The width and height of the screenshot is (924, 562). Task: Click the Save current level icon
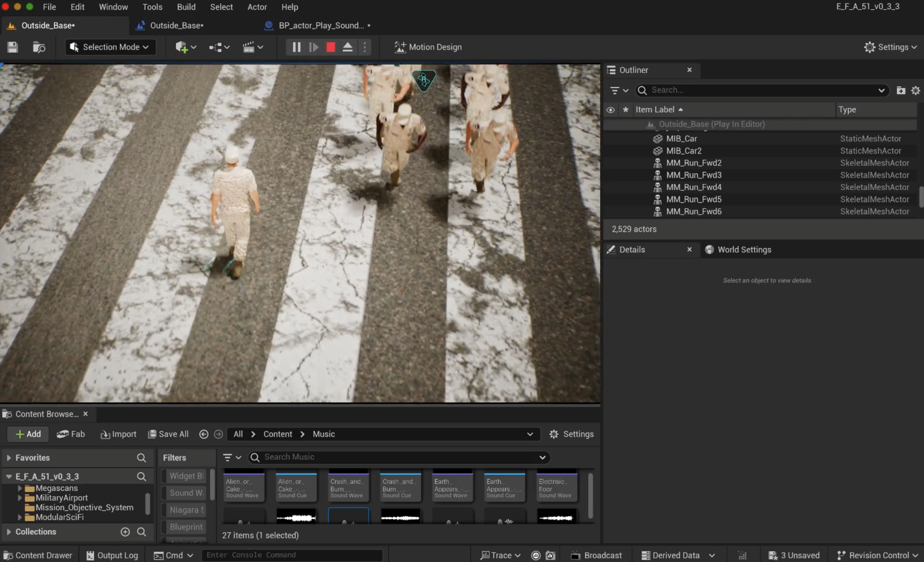click(x=12, y=47)
